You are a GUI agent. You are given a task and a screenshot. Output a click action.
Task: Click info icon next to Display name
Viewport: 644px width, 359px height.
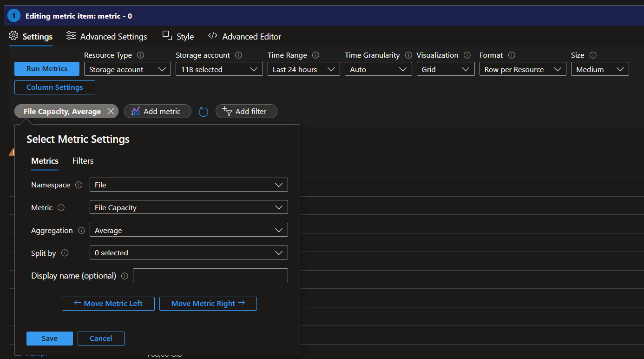coord(125,276)
